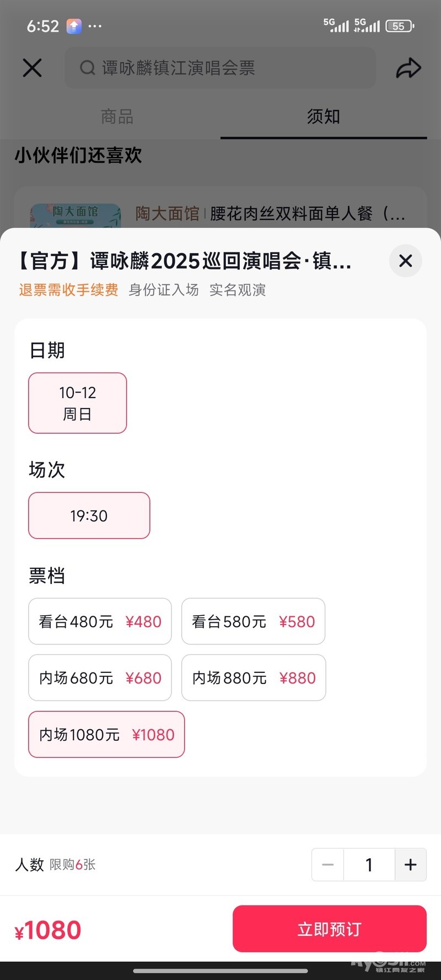
Task: Open the 陶大面馆 recommended deal
Action: tap(220, 213)
